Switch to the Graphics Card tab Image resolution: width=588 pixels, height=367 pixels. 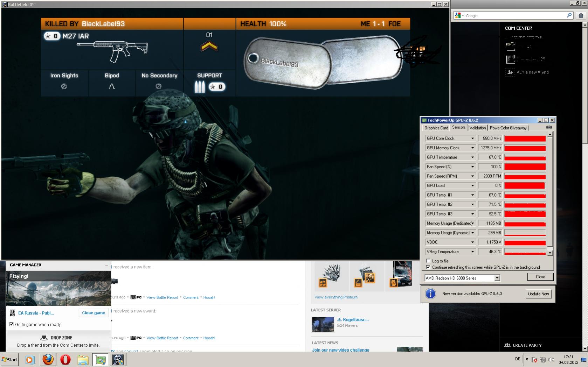click(436, 128)
